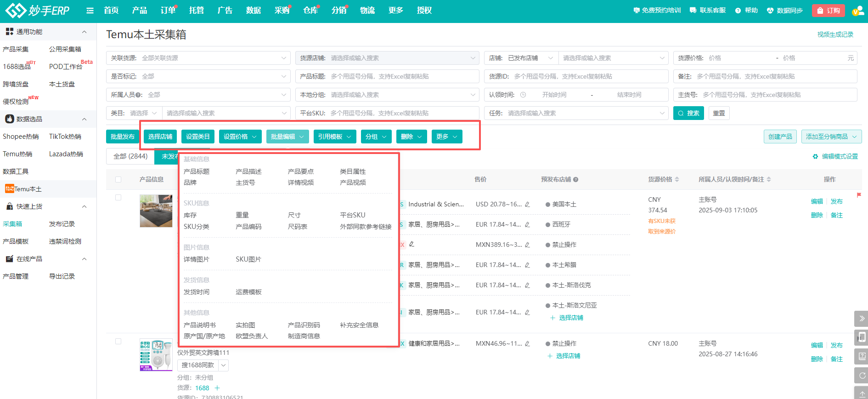Click the 数据同步 sync icon
Screen dimensions: 868x399
[770, 11]
